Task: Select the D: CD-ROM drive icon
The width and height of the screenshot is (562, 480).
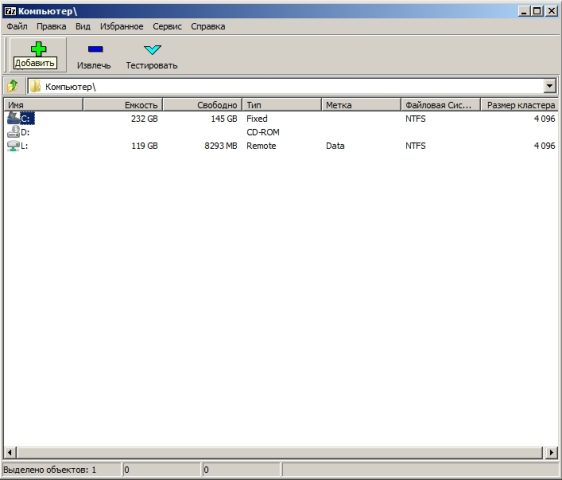Action: (x=13, y=132)
